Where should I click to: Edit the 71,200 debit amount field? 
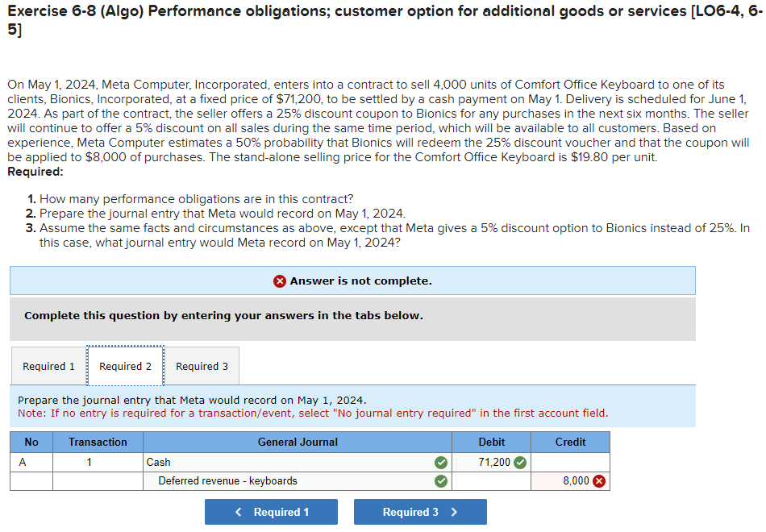click(x=488, y=462)
